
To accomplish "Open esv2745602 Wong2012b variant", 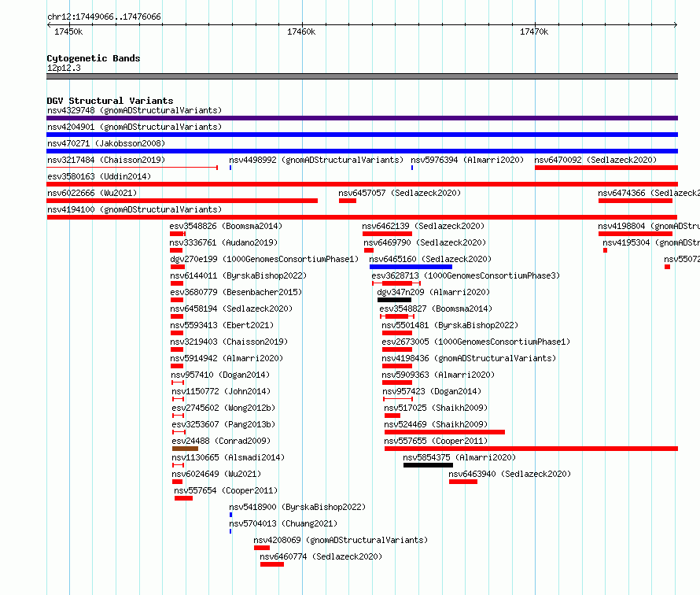I will (223, 408).
